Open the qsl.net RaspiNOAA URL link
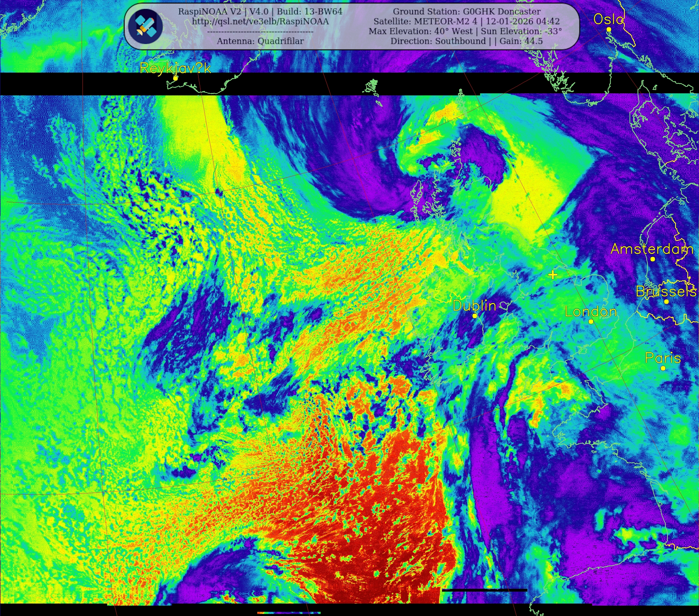Viewport: 699px width, 616px height. (260, 22)
